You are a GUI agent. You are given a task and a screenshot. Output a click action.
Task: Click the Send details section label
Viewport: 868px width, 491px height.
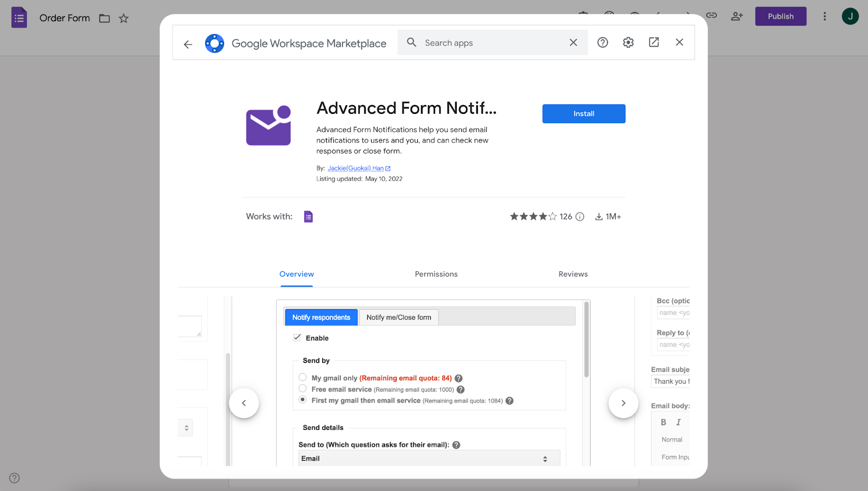coord(323,428)
